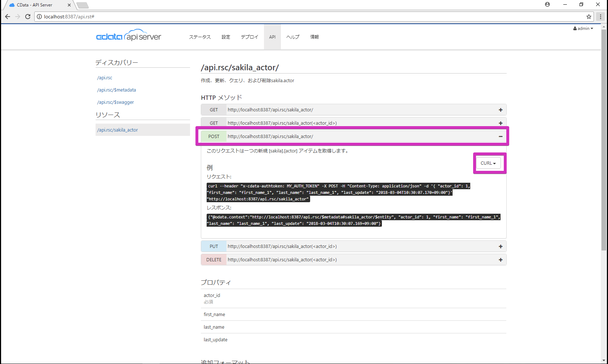Expand GET sakila_actor(<actor_id>) plus icon

coord(501,123)
